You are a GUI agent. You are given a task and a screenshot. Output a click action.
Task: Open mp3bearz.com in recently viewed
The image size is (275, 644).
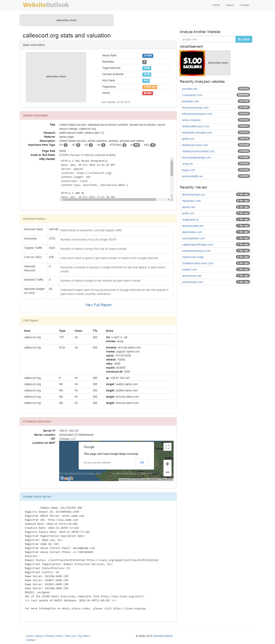[x=191, y=201]
